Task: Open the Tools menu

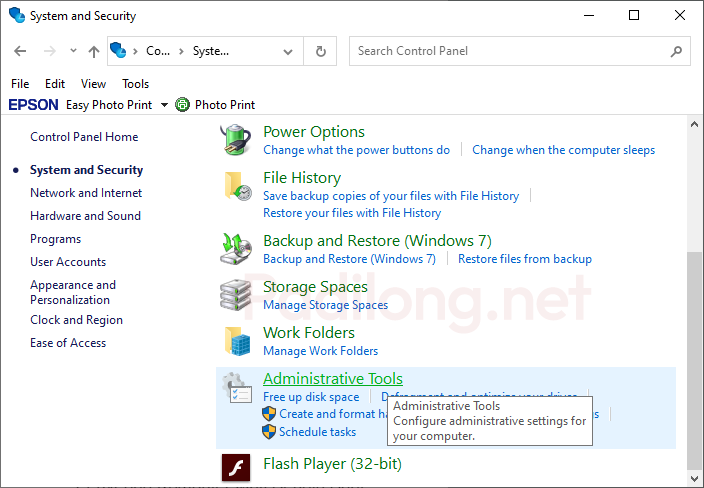Action: (136, 84)
